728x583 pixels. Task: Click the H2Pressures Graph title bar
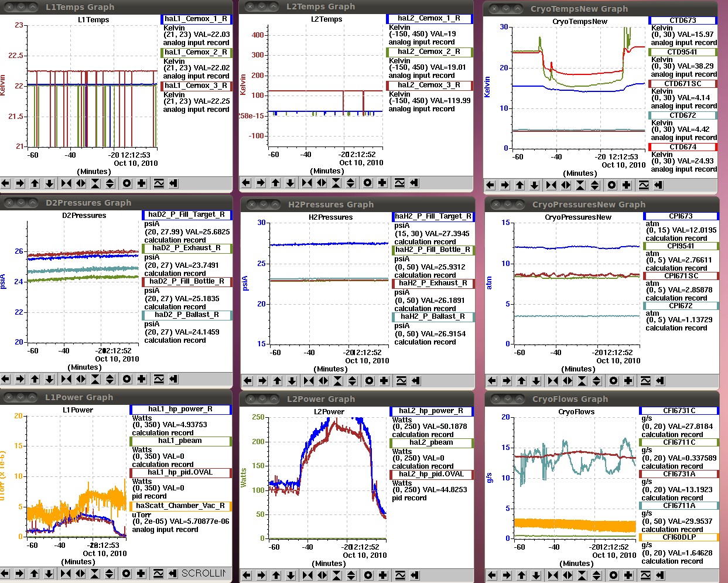pyautogui.click(x=357, y=204)
